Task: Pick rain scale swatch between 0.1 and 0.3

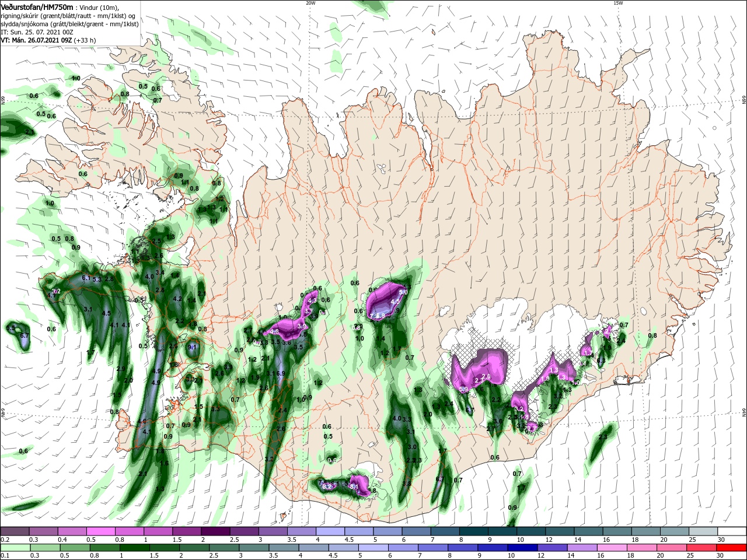Action: (x=15, y=548)
